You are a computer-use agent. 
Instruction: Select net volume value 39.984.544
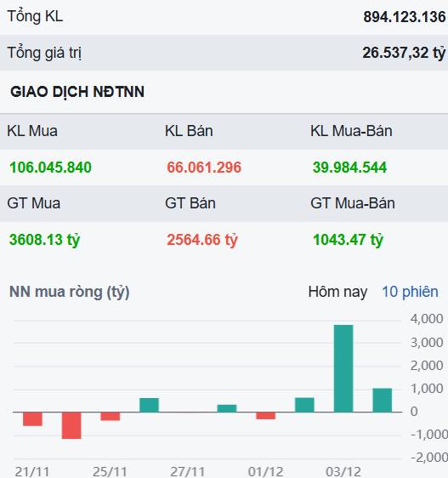[x=349, y=168]
